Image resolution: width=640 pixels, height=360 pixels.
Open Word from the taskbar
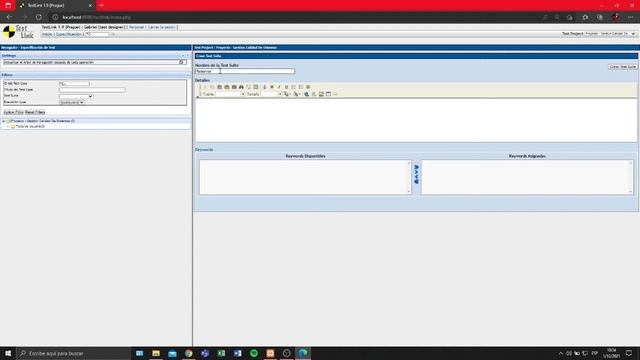pos(238,353)
